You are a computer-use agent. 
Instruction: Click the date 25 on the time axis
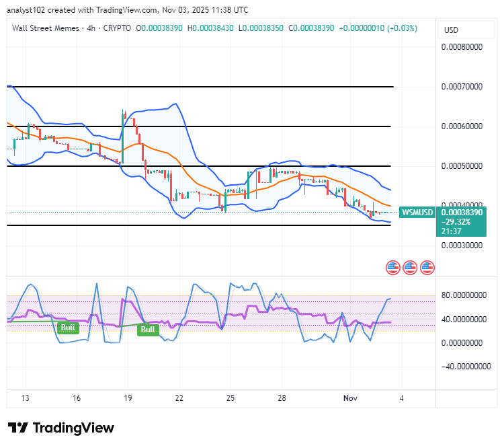click(230, 398)
